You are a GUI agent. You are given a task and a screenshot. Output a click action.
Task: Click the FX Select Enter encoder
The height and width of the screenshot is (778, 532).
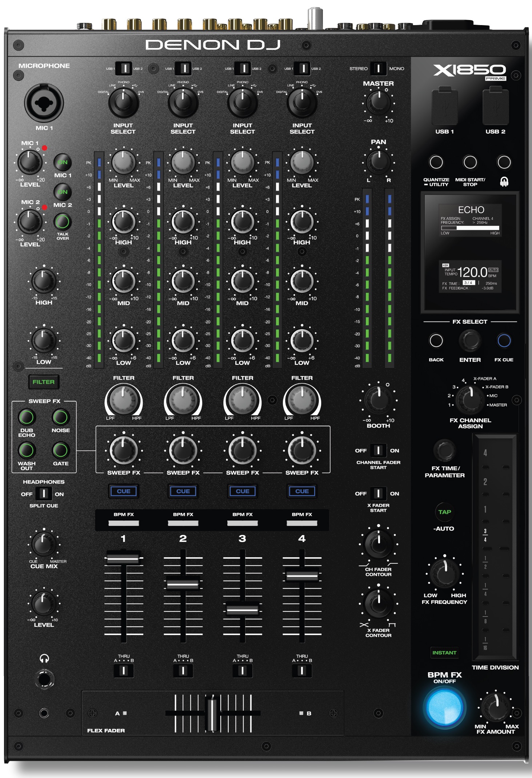[x=470, y=341]
